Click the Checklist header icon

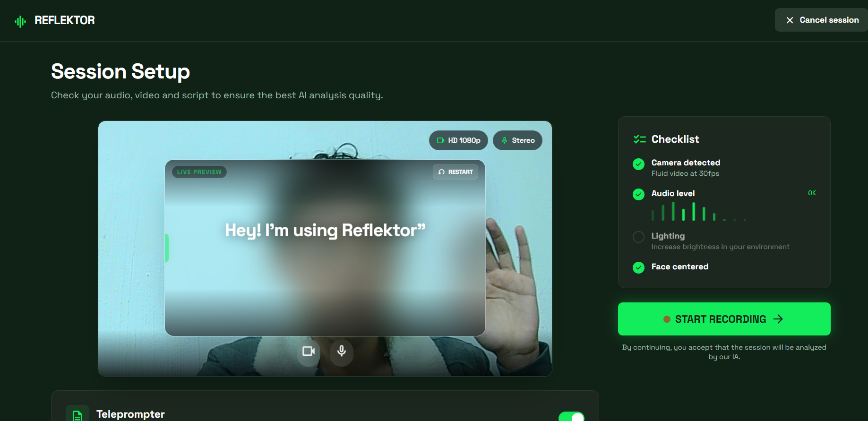pyautogui.click(x=639, y=139)
